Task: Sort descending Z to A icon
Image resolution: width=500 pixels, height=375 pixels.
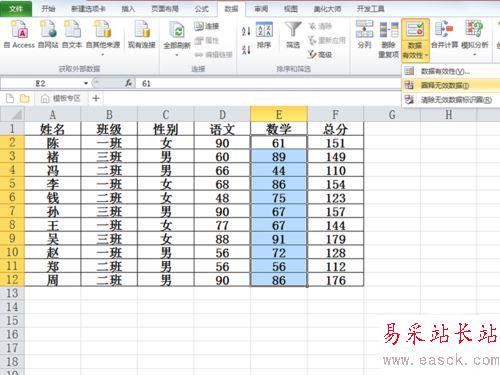Action: coord(246,50)
